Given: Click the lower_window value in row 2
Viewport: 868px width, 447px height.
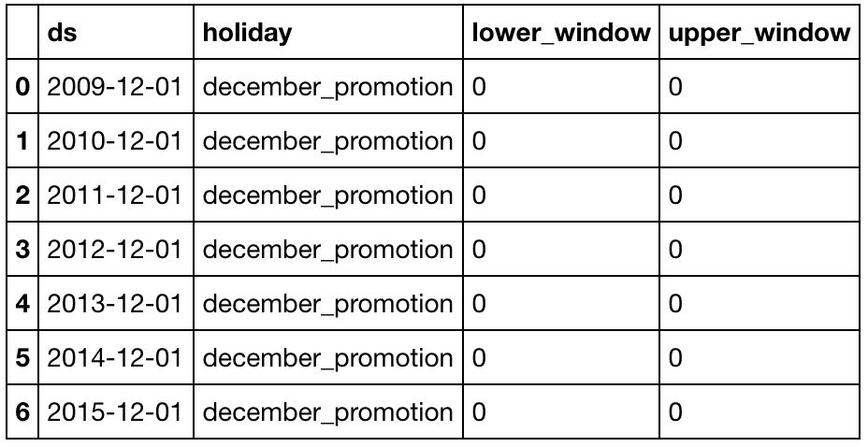Looking at the screenshot, I should pyautogui.click(x=480, y=195).
